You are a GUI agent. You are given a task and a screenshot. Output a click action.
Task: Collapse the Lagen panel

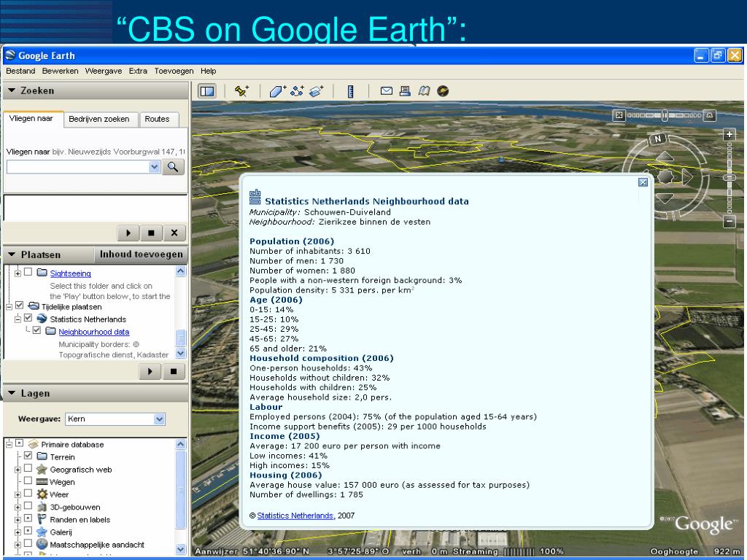12,393
